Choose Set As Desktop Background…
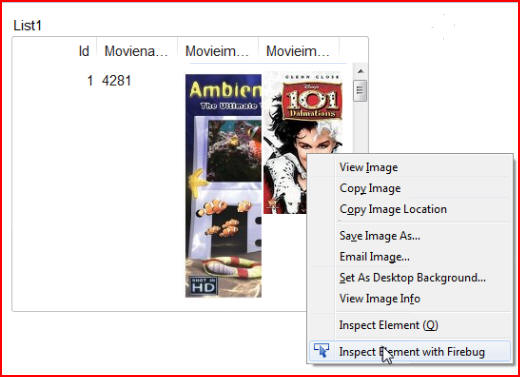This screenshot has width=520, height=377. pos(412,278)
